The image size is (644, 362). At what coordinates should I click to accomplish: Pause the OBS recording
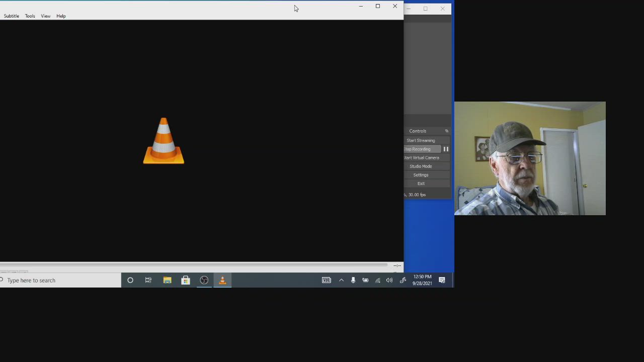point(446,149)
